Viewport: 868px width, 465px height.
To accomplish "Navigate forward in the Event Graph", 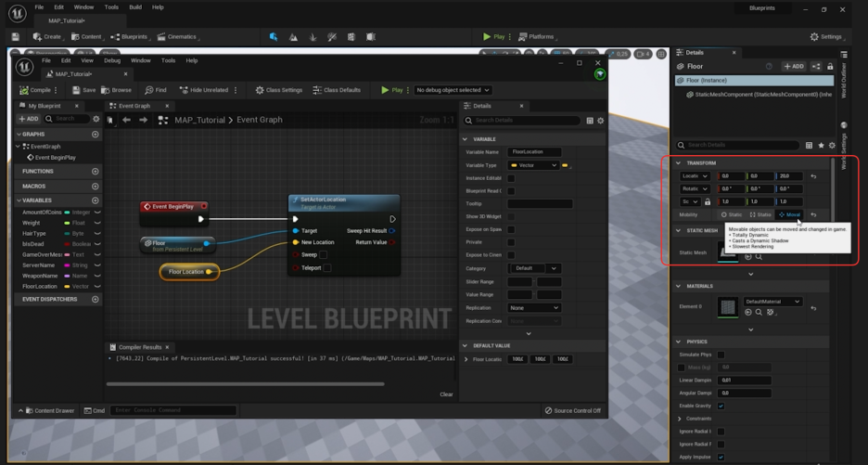I will 144,120.
